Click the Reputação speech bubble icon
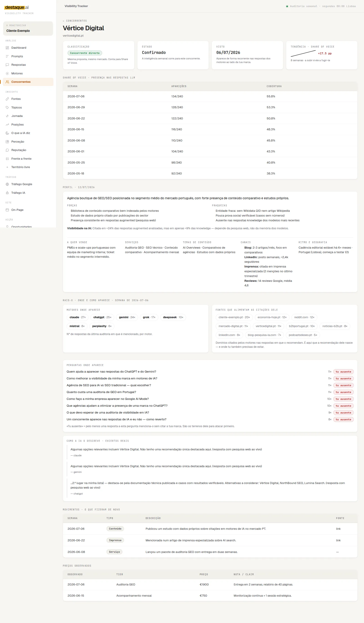Screen dimensions: 364x623 tap(7, 150)
